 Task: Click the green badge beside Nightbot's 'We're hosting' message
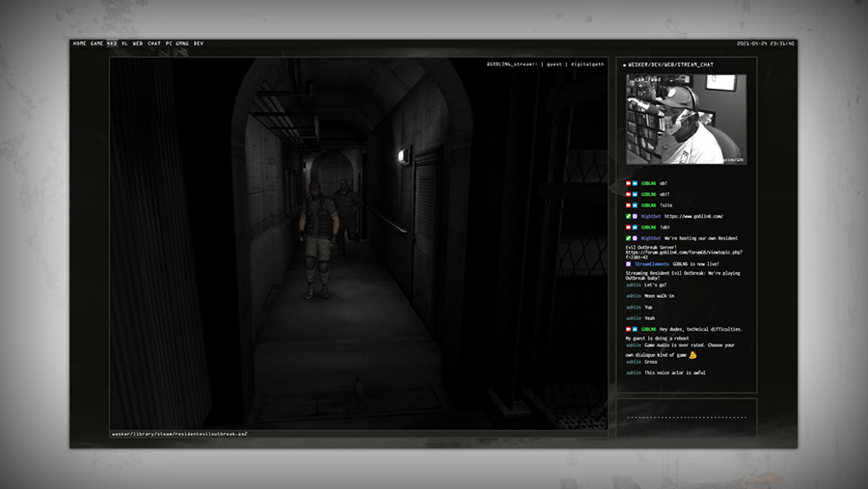pyautogui.click(x=628, y=238)
